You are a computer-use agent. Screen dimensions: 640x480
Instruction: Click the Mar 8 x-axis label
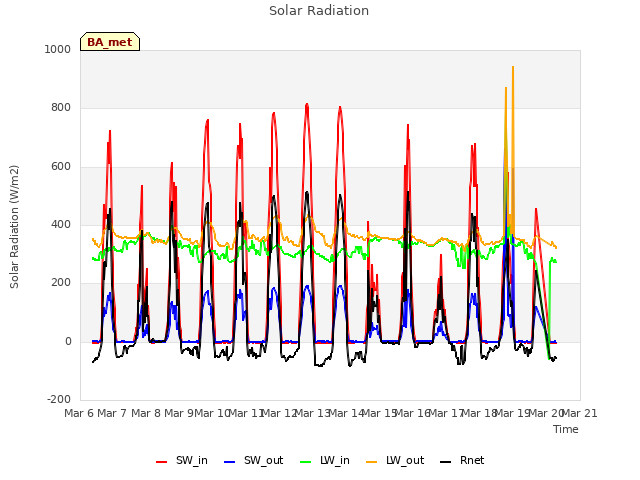[x=146, y=413]
